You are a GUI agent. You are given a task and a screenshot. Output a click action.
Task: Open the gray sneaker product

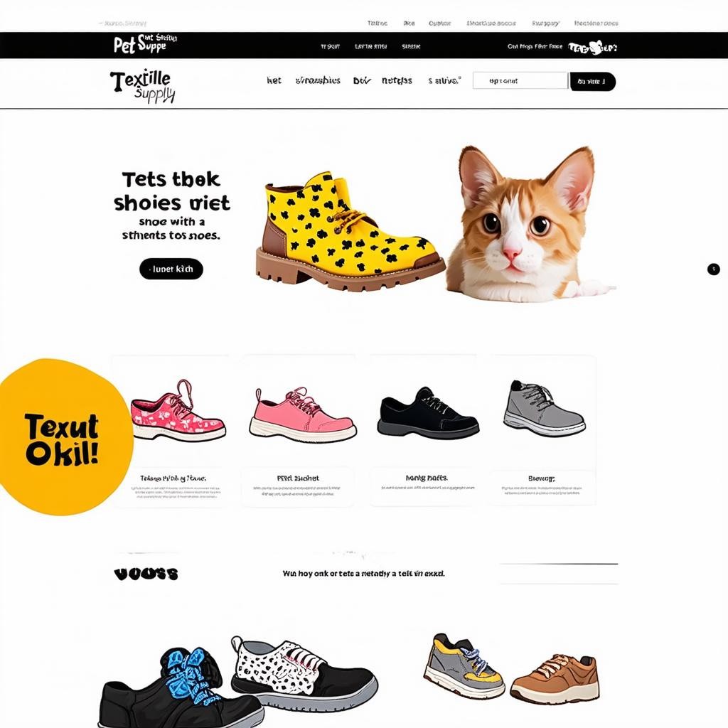544,408
